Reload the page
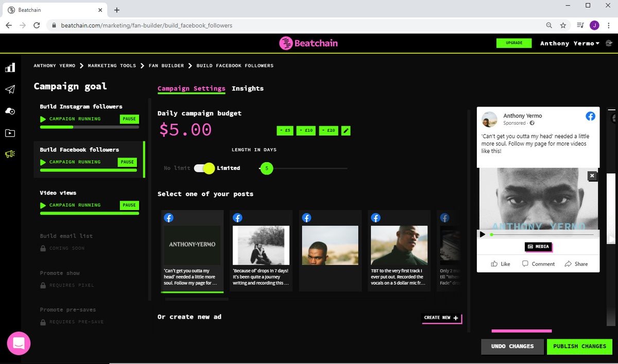The height and width of the screenshot is (364, 618). pyautogui.click(x=37, y=25)
